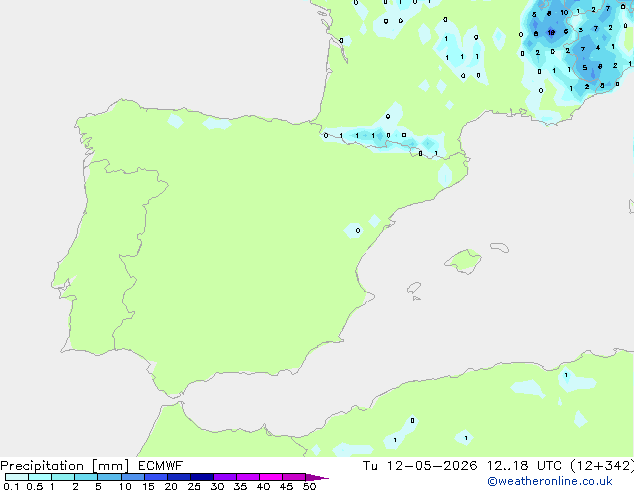Select the 5–10 mm legend color box
Image resolution: width=634 pixels, height=490 pixels.
pyautogui.click(x=109, y=477)
